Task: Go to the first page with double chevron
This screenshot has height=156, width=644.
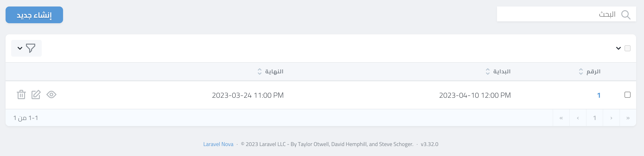Action: (628, 118)
